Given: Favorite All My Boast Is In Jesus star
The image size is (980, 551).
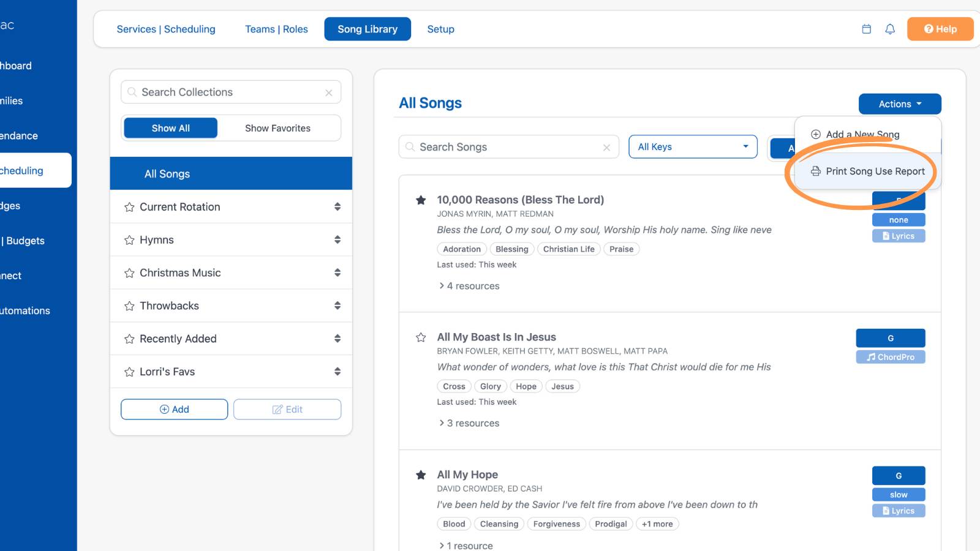Looking at the screenshot, I should [421, 337].
